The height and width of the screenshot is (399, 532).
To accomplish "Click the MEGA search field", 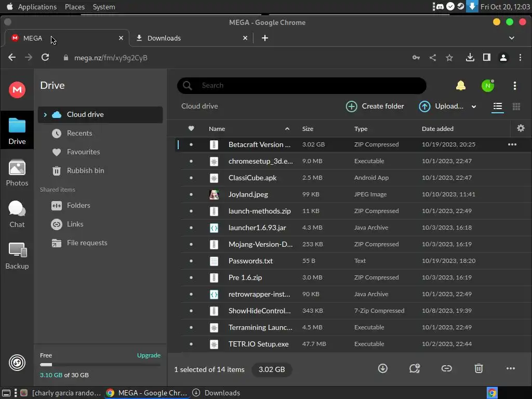I will (302, 86).
